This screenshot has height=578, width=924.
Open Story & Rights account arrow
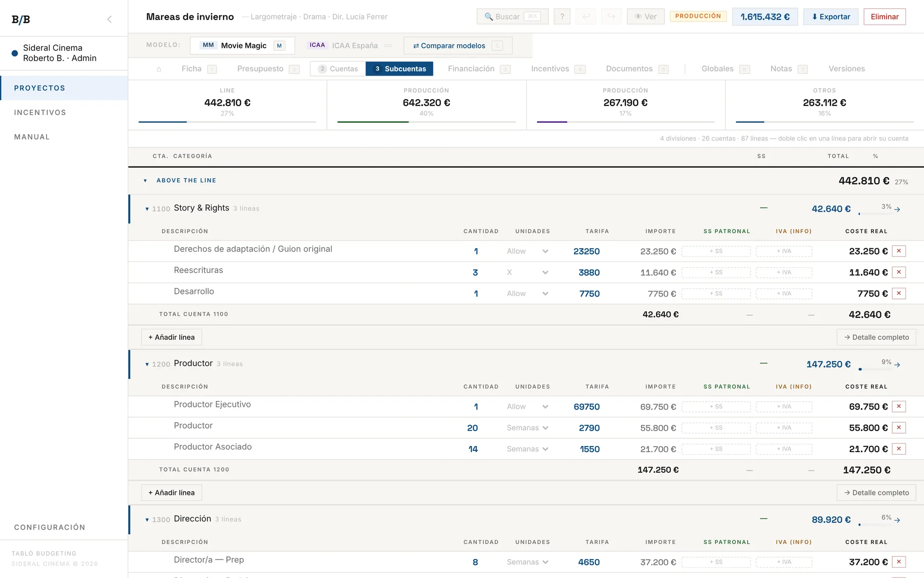click(897, 209)
